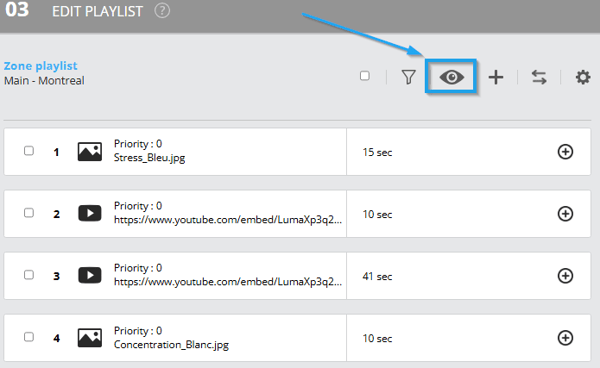This screenshot has height=368, width=600.
Task: Open the Concentration_Blanc.jpg file name
Action: pyautogui.click(x=171, y=345)
